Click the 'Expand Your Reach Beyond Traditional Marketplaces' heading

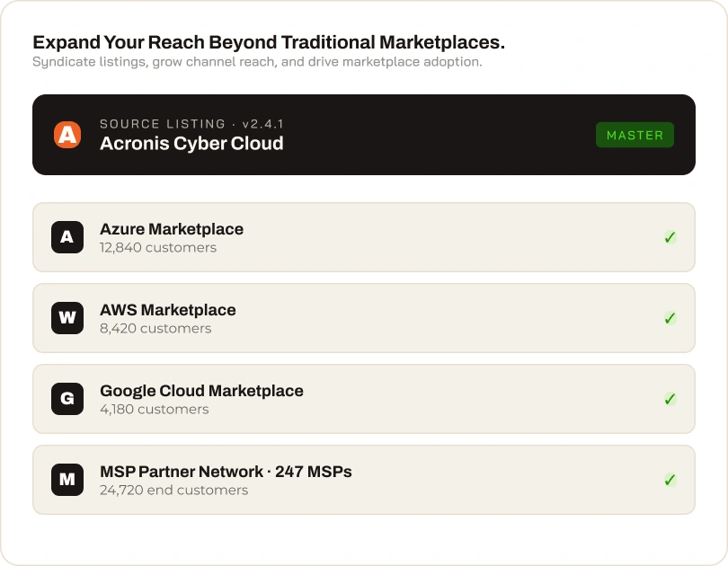[269, 42]
